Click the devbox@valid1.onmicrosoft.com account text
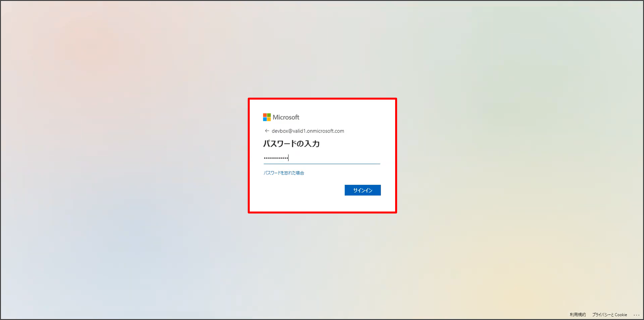Viewport: 644px width, 320px height. click(x=308, y=131)
